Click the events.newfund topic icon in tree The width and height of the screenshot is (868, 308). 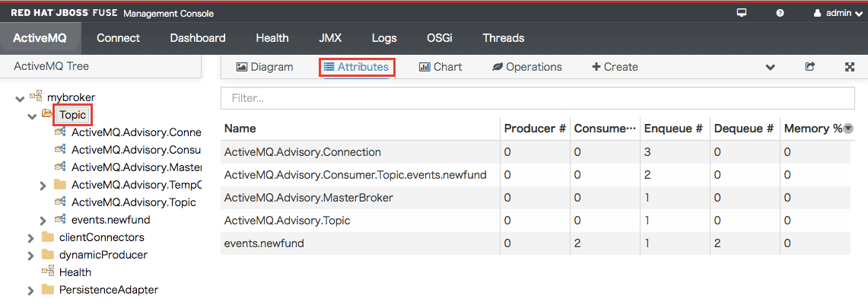pyautogui.click(x=60, y=219)
